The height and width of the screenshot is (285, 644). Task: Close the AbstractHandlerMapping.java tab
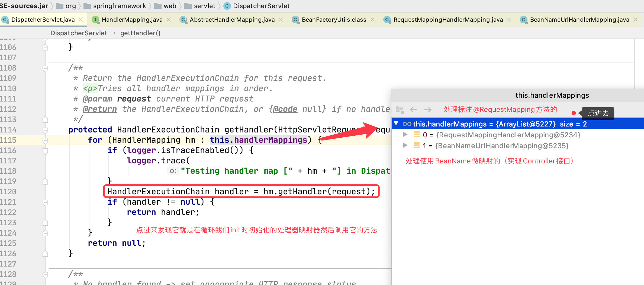[x=281, y=20]
